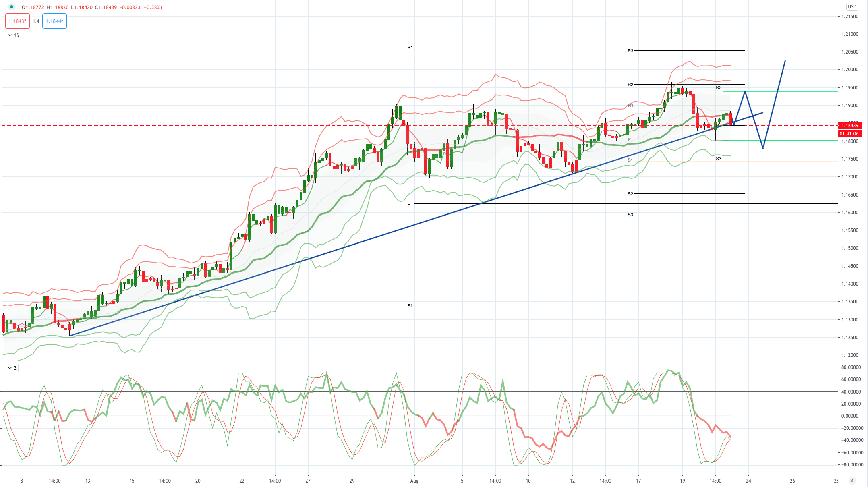
Task: Click the S2 pivot level label
Action: 630,194
